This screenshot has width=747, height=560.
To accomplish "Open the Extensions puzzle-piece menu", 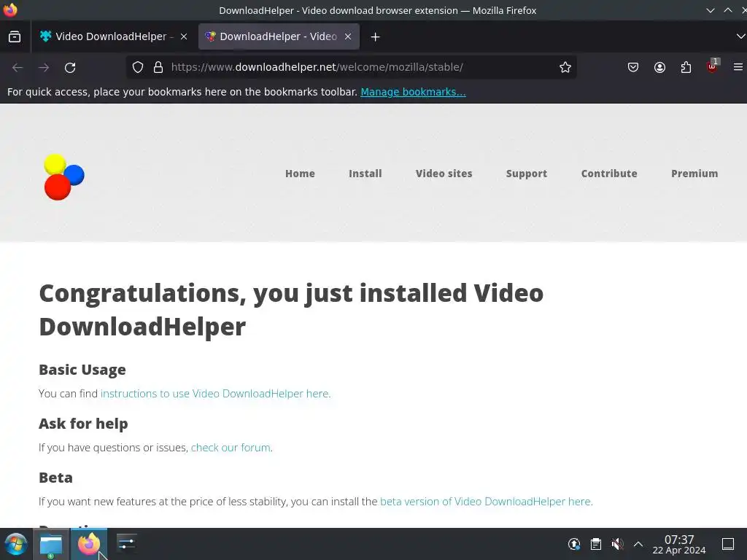I will [686, 67].
